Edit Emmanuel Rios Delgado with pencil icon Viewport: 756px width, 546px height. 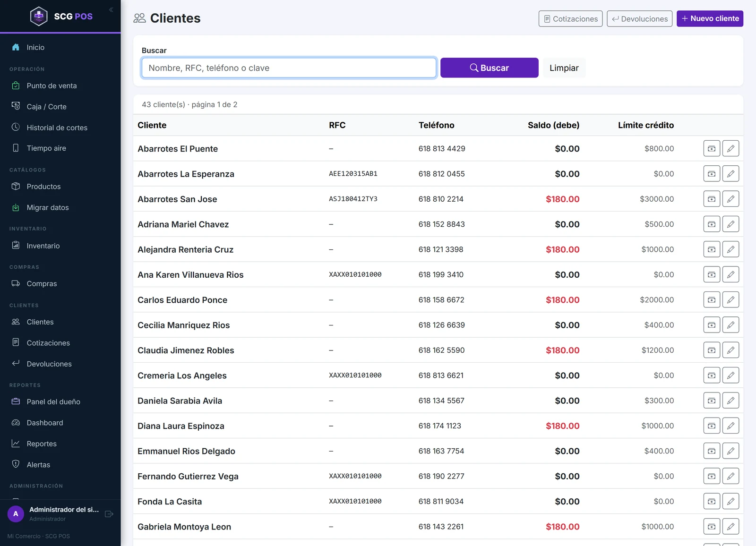pyautogui.click(x=730, y=451)
